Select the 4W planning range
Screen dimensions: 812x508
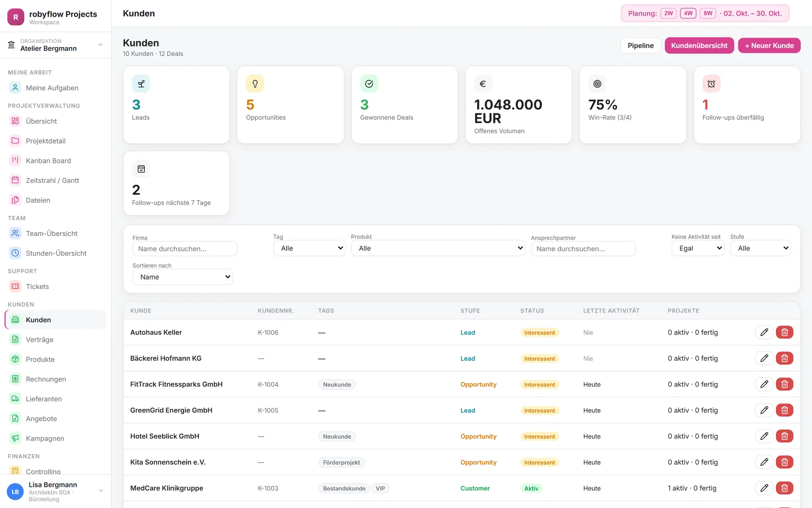click(x=688, y=14)
